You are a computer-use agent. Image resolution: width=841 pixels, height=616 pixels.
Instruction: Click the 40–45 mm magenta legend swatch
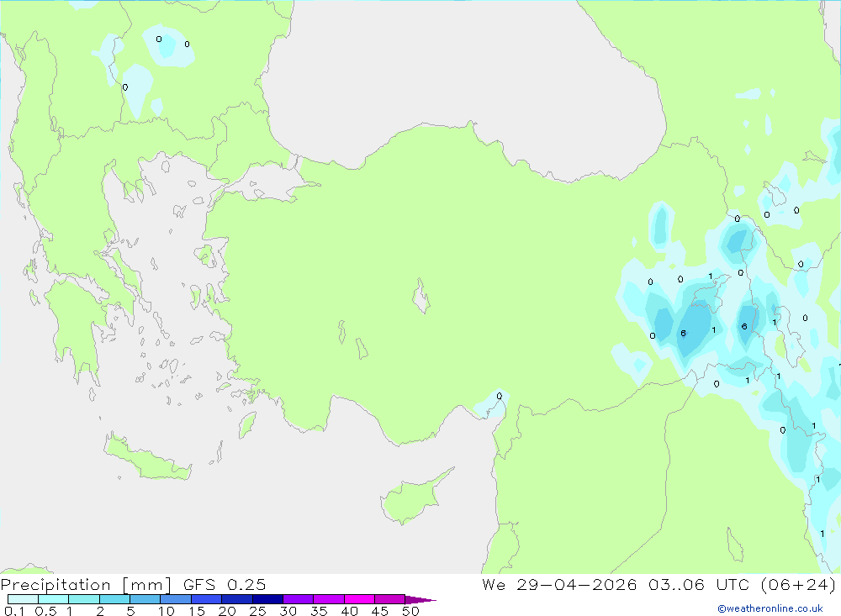pos(359,599)
